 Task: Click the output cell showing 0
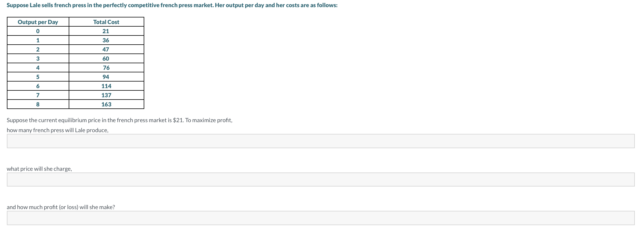tap(38, 31)
